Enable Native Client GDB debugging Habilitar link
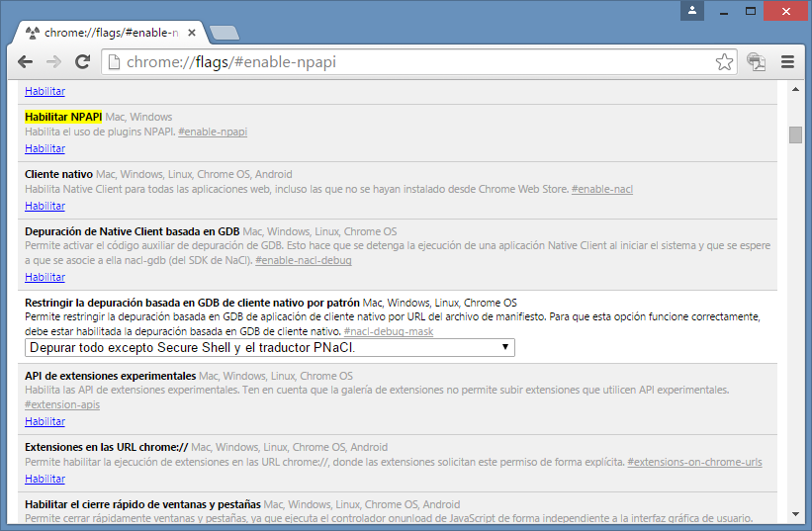Image resolution: width=812 pixels, height=531 pixels. point(45,277)
